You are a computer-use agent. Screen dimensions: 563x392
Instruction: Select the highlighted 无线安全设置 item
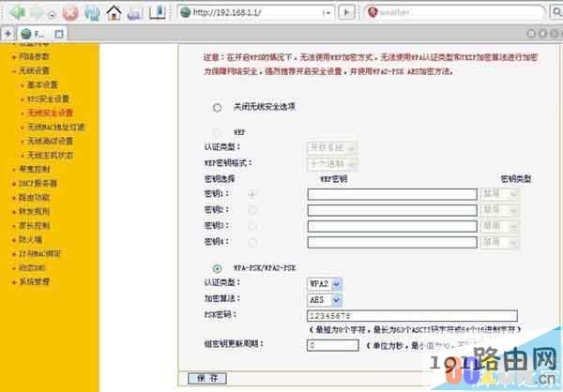click(x=51, y=113)
